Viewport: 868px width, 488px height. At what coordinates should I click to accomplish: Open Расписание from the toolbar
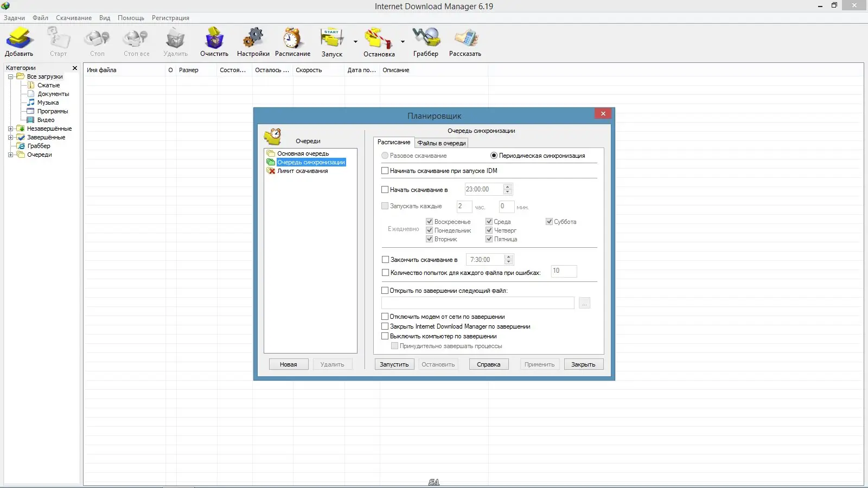(x=292, y=42)
